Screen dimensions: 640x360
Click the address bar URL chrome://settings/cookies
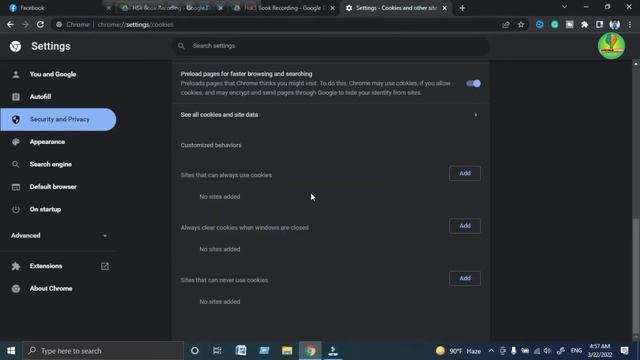coord(135,24)
